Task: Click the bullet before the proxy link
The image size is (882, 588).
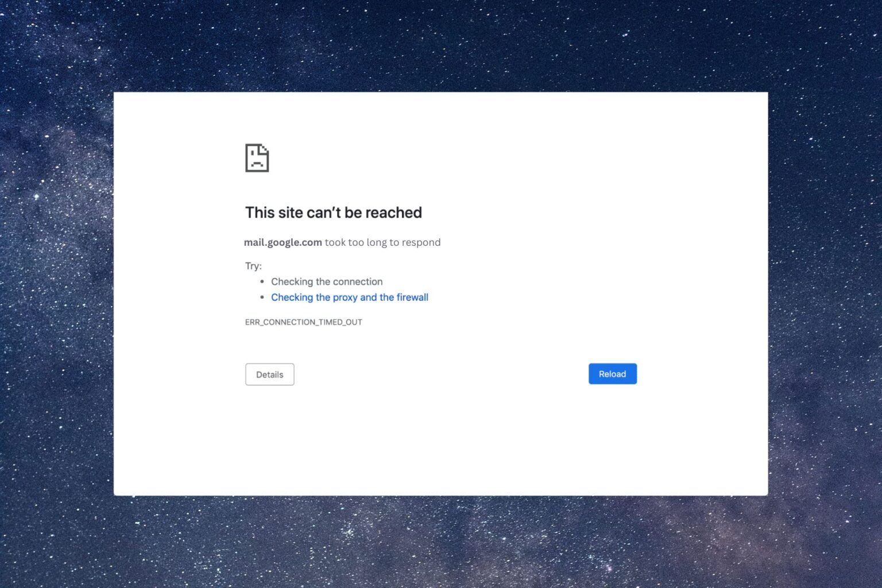Action: (262, 297)
